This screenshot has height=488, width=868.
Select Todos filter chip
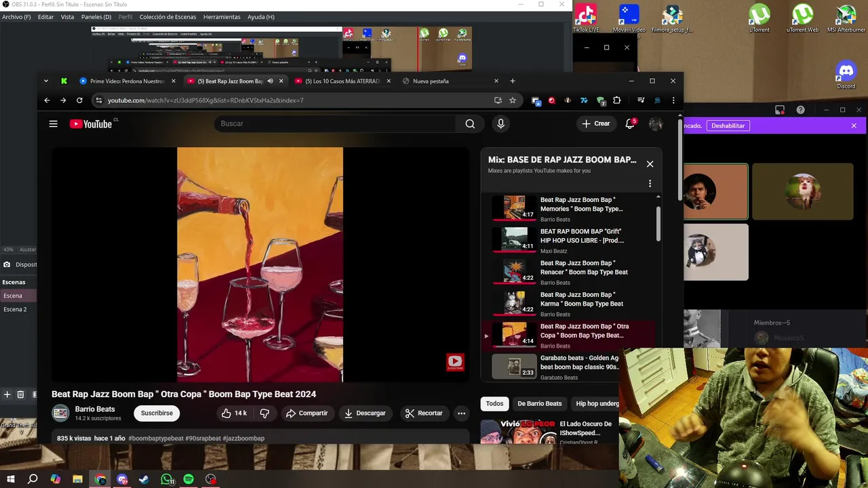494,403
